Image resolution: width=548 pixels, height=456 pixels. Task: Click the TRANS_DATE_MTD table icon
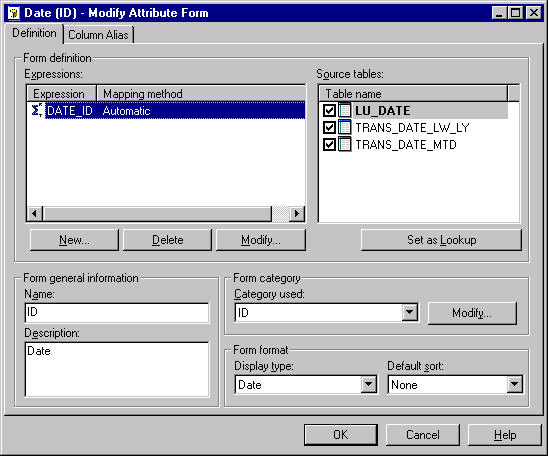[345, 144]
